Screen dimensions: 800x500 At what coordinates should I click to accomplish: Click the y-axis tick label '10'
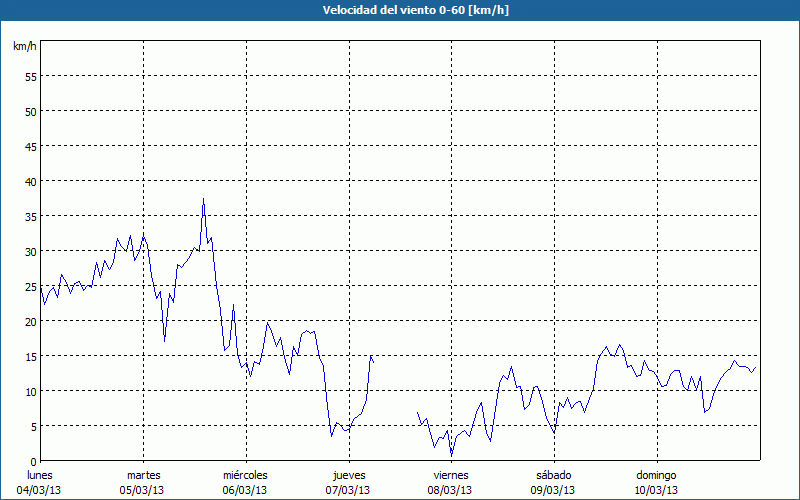(x=30, y=391)
